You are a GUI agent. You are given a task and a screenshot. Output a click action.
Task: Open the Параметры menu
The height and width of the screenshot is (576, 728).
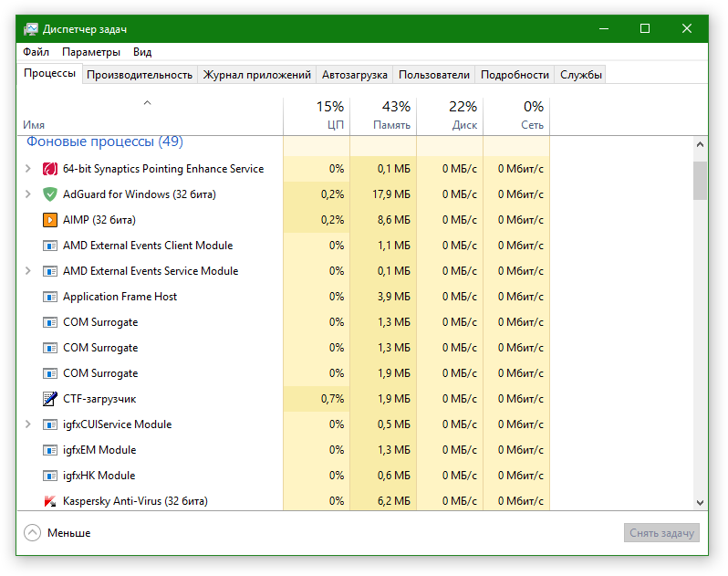[x=91, y=51]
